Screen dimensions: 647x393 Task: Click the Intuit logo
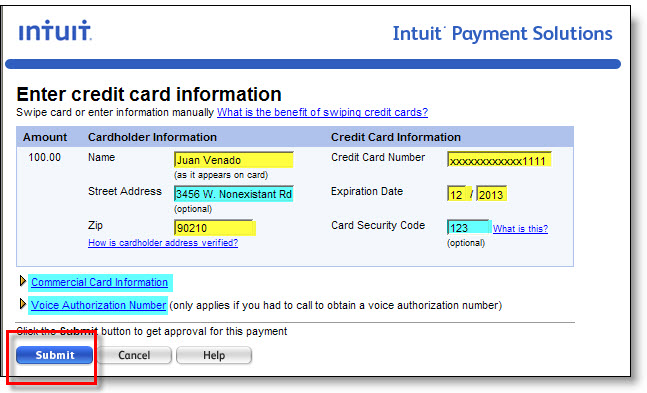click(x=55, y=31)
